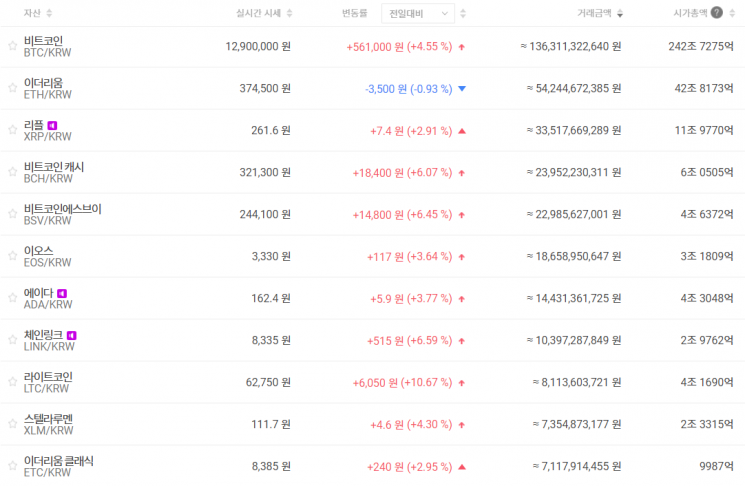Select the 12,900,000 원 price
745x486 pixels.
tap(258, 47)
